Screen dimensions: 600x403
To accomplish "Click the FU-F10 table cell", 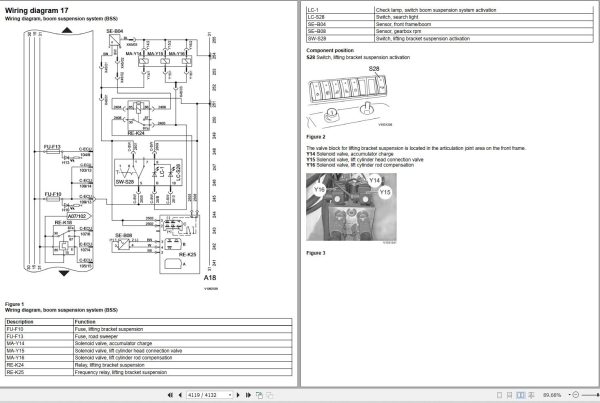I will (x=39, y=329).
